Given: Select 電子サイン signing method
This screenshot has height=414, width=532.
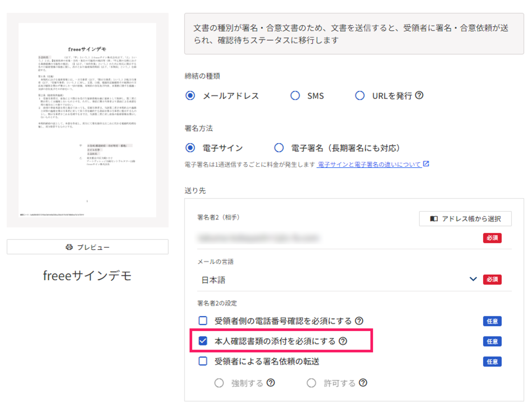Looking at the screenshot, I should tap(190, 147).
